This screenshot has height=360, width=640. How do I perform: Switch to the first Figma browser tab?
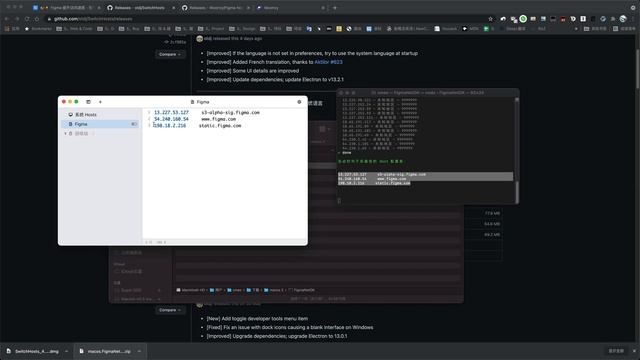click(67, 8)
